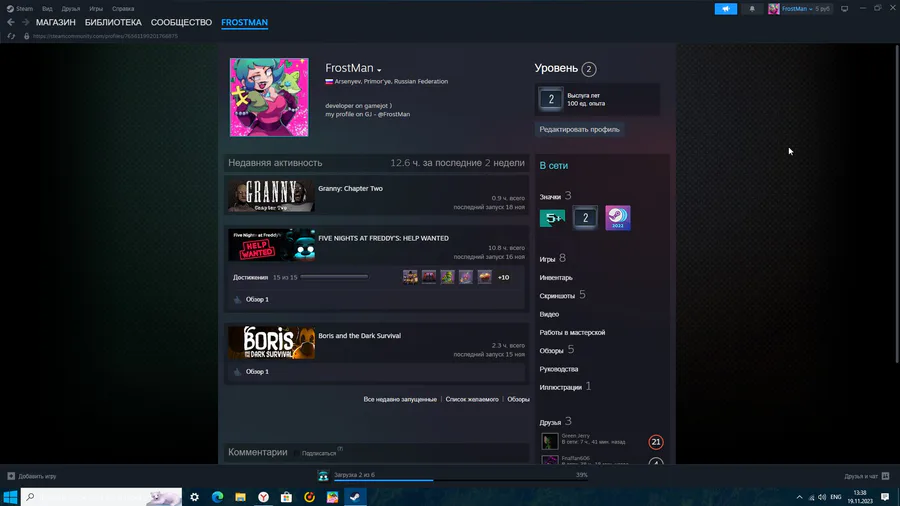Screen dimensions: 900x506
Task: Click fourth FNAF achievement icon
Action: 465,277
